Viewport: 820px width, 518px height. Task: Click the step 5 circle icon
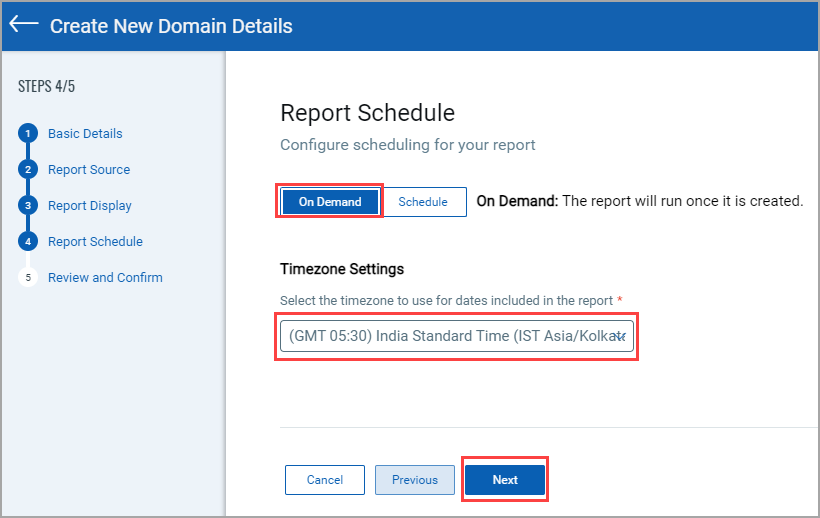click(x=28, y=278)
